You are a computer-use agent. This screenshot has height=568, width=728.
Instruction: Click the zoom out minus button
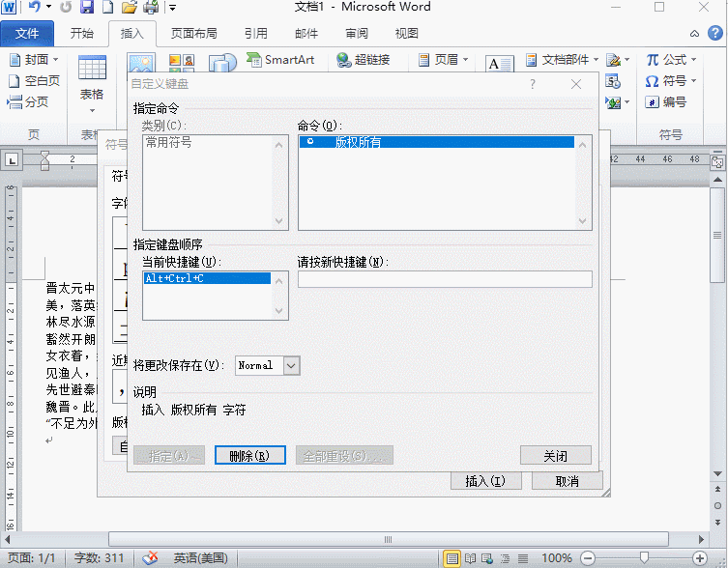pos(587,557)
